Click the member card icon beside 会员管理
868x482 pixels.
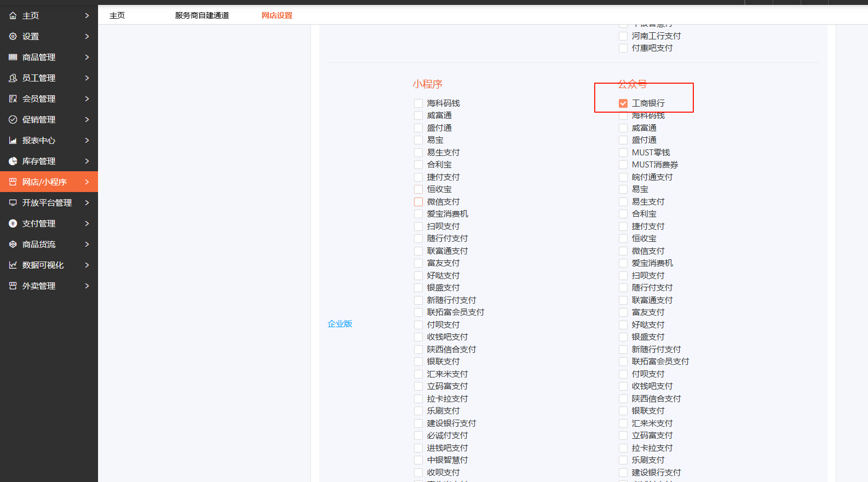[13, 99]
